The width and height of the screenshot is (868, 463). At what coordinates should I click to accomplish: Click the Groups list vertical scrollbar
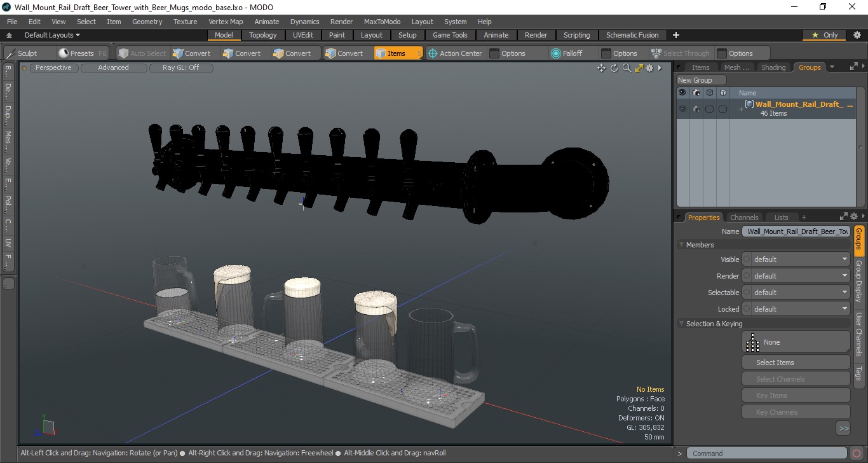click(x=862, y=146)
